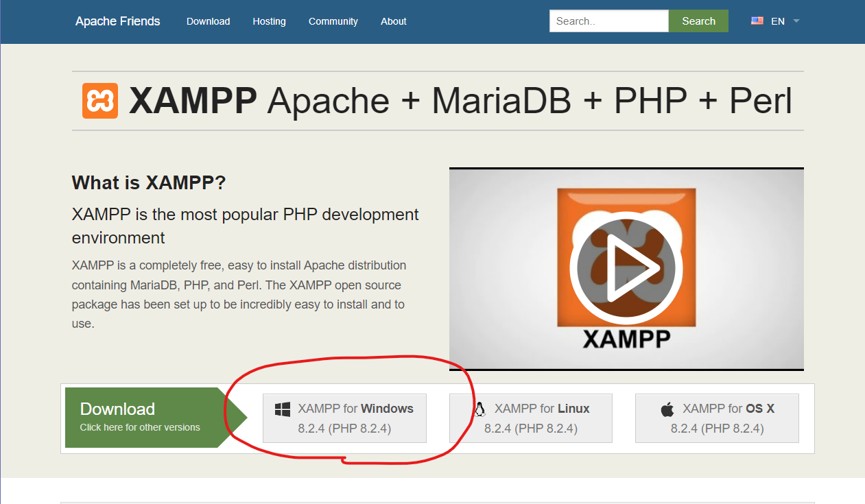Click the US flag language icon
865x504 pixels.
pos(757,21)
